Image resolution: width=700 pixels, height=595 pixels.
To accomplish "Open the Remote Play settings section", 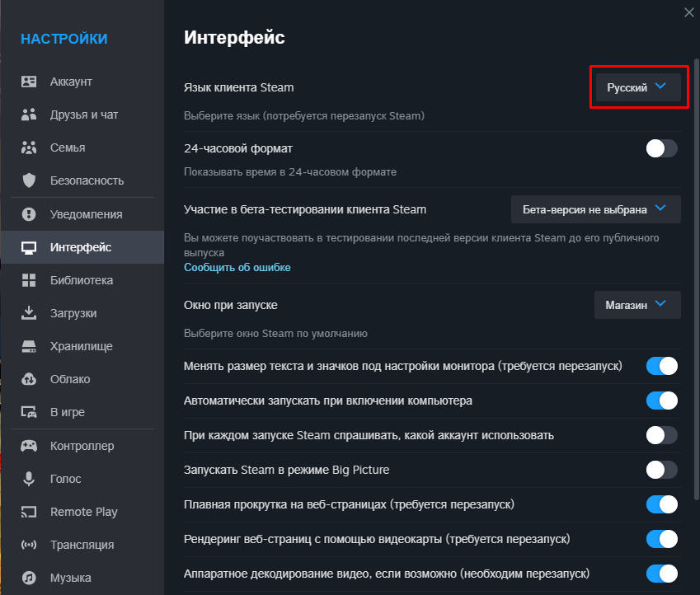I will point(83,512).
